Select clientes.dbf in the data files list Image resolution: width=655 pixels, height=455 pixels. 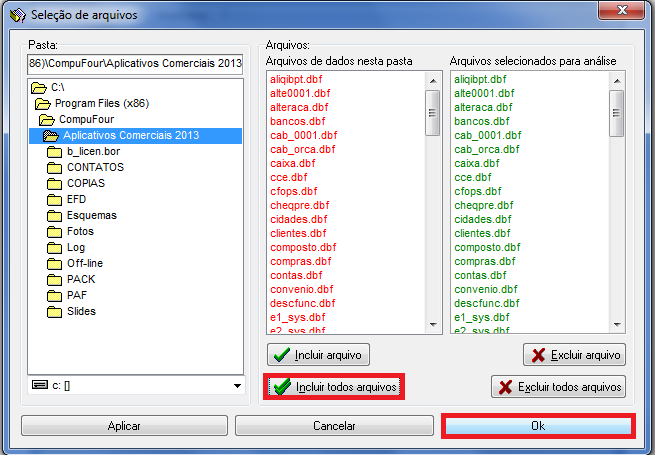pos(298,233)
